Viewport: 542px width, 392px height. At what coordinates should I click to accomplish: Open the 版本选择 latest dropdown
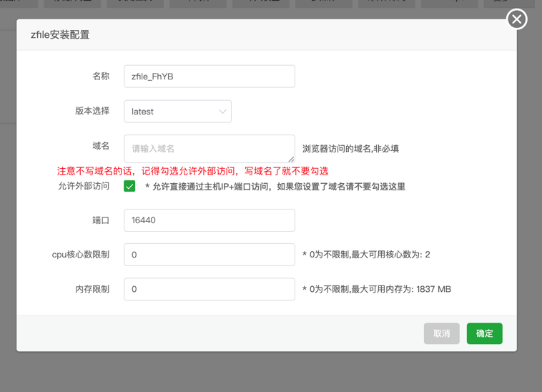pyautogui.click(x=177, y=112)
